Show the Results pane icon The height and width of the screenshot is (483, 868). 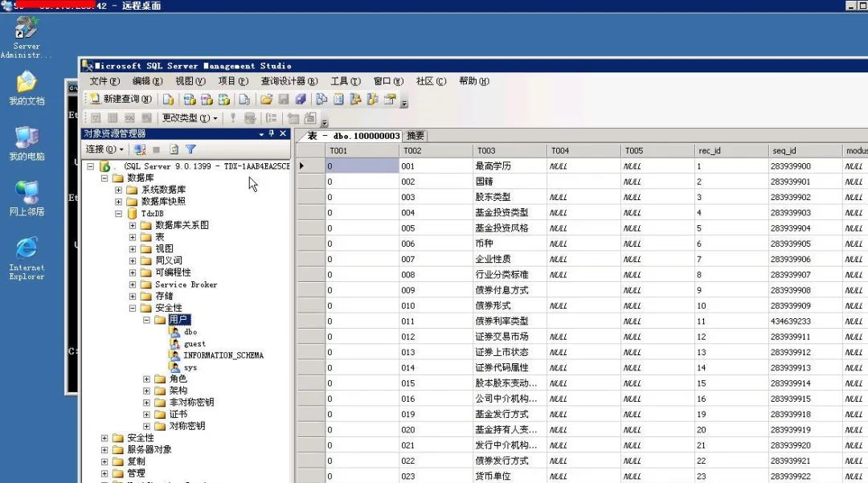(147, 118)
